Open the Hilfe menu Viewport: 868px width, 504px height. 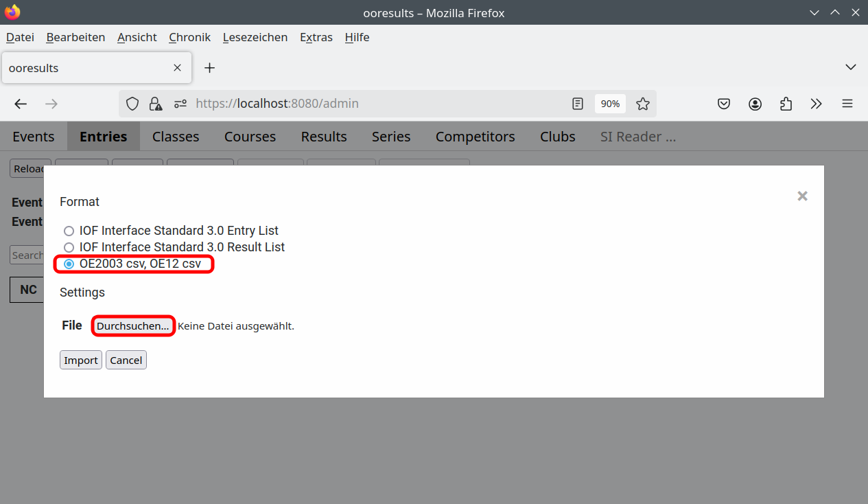tap(357, 37)
